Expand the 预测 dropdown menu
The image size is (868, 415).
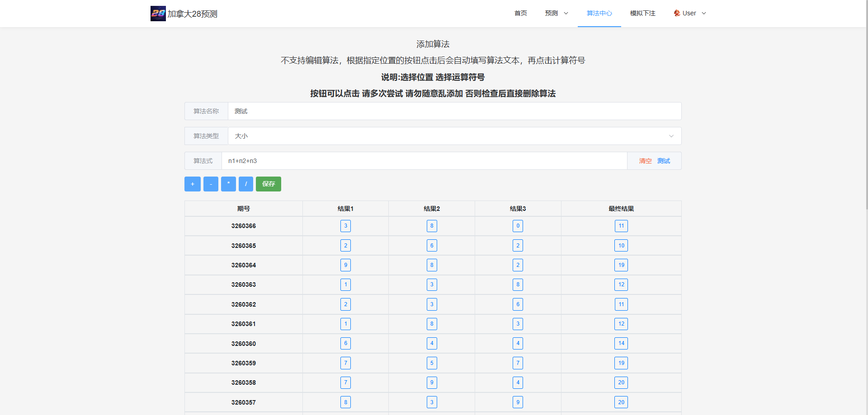tap(557, 13)
